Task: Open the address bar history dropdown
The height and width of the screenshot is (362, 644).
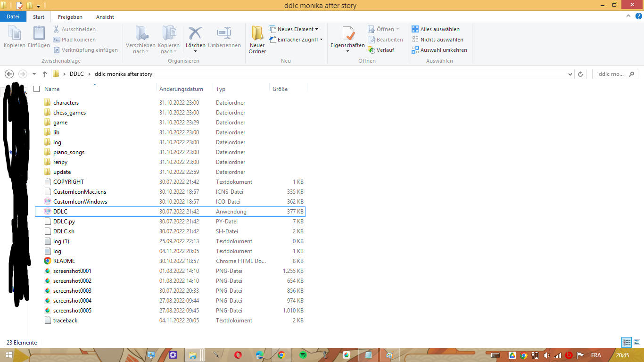Action: point(570,74)
